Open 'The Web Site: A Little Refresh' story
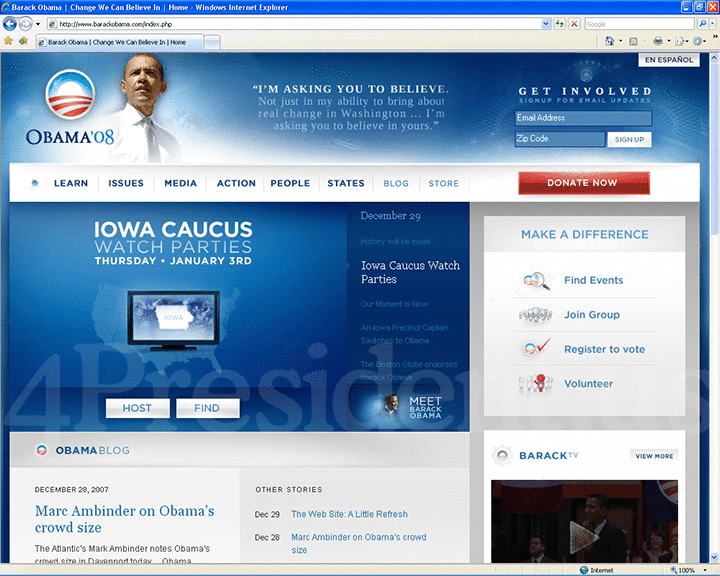The image size is (720, 576). [349, 514]
